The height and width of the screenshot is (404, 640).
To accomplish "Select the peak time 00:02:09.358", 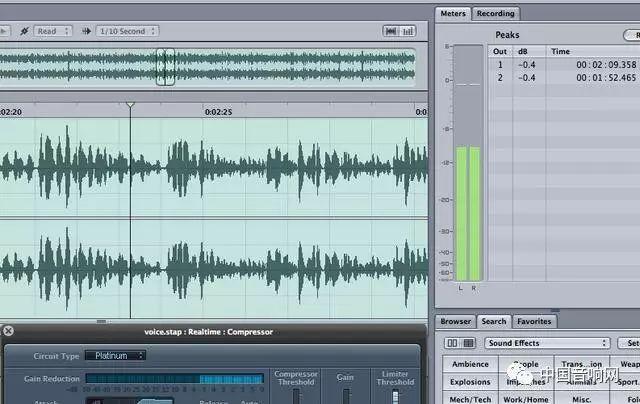I will click(606, 64).
